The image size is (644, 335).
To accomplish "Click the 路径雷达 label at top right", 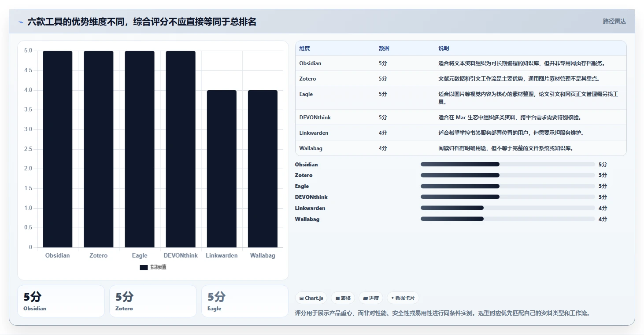I will click(614, 21).
